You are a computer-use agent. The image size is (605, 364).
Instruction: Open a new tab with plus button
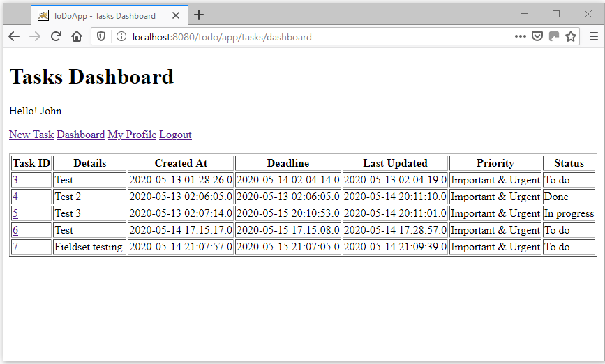point(199,15)
